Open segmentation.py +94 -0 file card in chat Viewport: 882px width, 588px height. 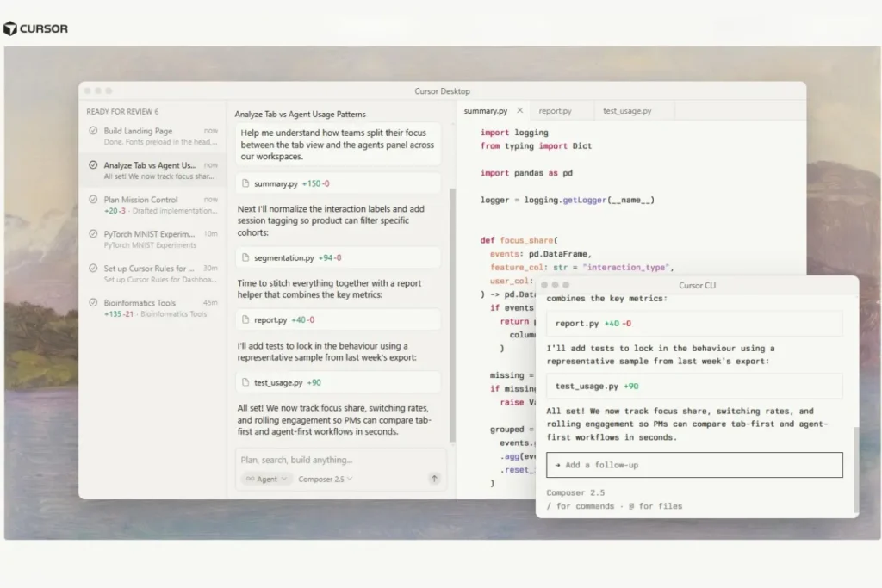(338, 257)
